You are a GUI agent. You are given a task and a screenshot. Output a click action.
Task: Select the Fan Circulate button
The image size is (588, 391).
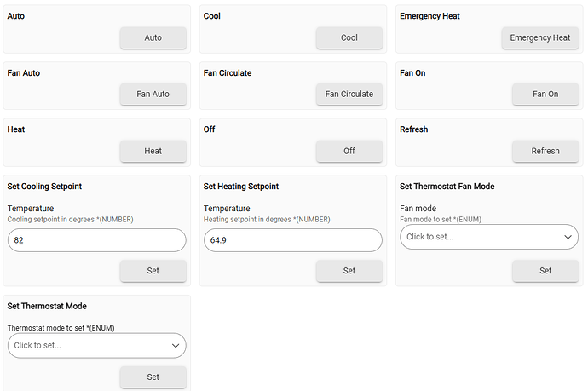point(349,94)
